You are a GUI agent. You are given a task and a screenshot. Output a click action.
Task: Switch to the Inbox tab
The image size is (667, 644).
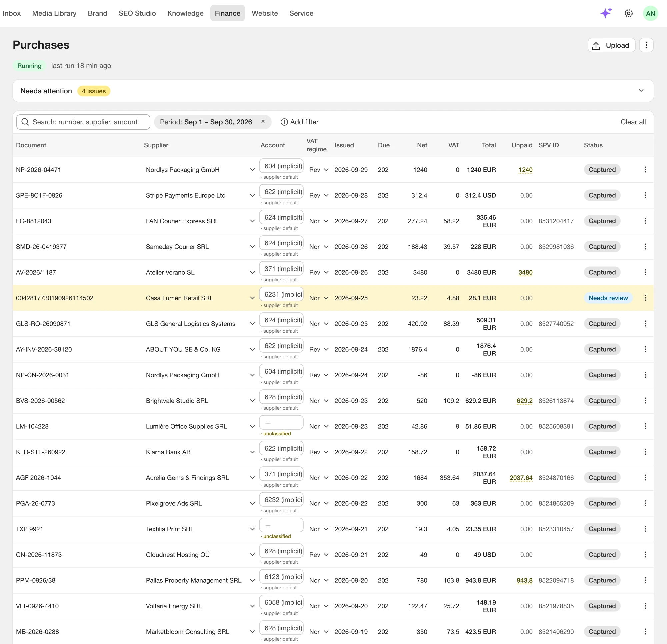click(12, 13)
